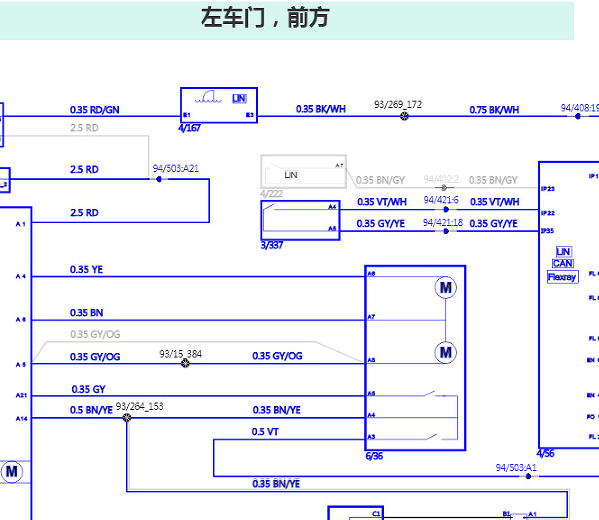Click the upper motor M symbol in 6/36
This screenshot has width=599, height=520.
(x=446, y=287)
